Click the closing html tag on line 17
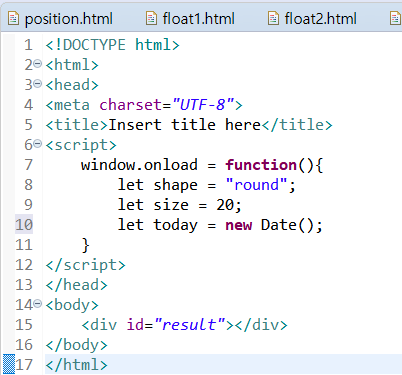 tap(76, 365)
